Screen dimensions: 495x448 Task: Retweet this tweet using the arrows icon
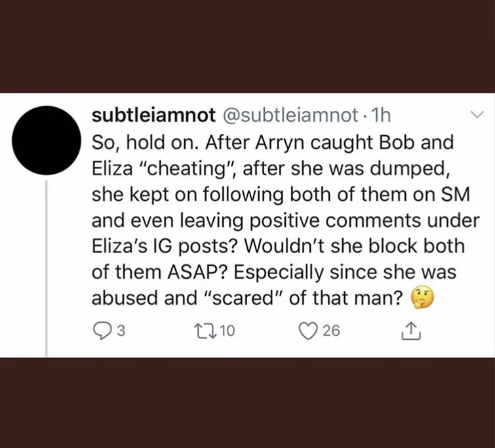203,332
